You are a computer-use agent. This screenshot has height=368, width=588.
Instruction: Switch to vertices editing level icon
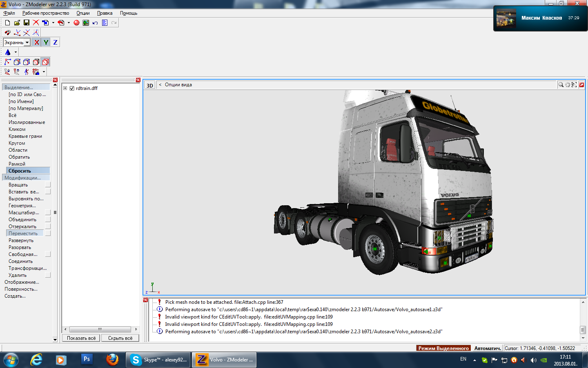[x=7, y=62]
